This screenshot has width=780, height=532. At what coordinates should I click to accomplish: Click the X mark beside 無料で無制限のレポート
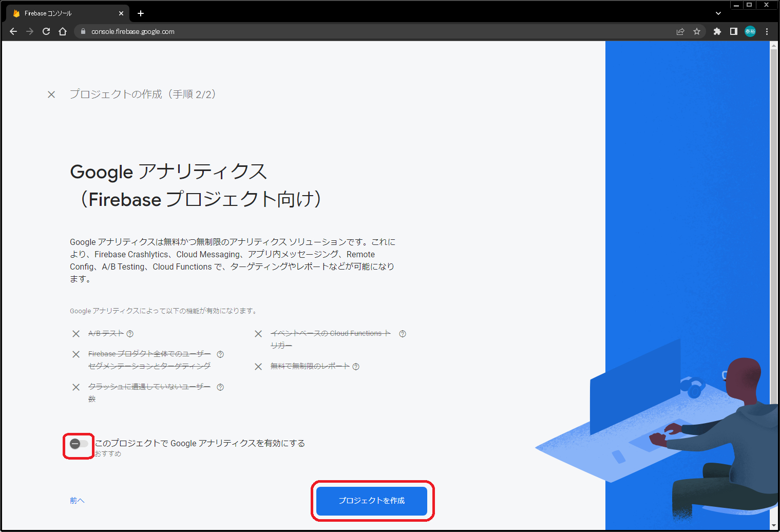click(258, 367)
